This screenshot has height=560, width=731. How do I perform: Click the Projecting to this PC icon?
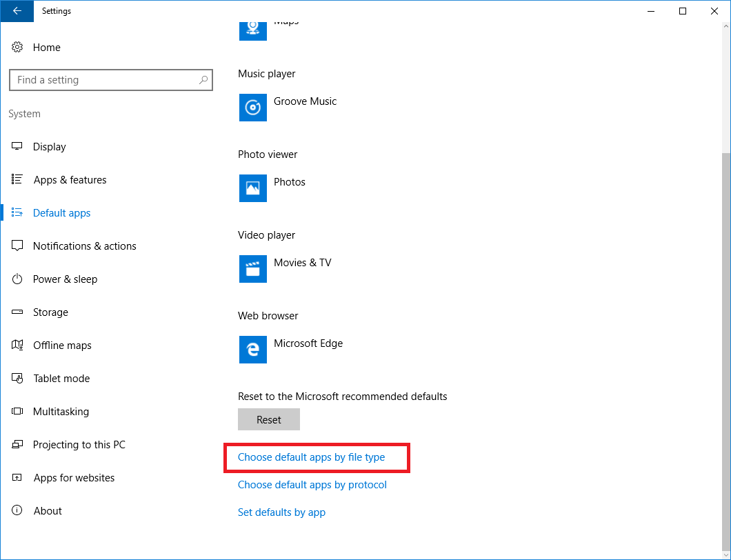click(x=17, y=444)
